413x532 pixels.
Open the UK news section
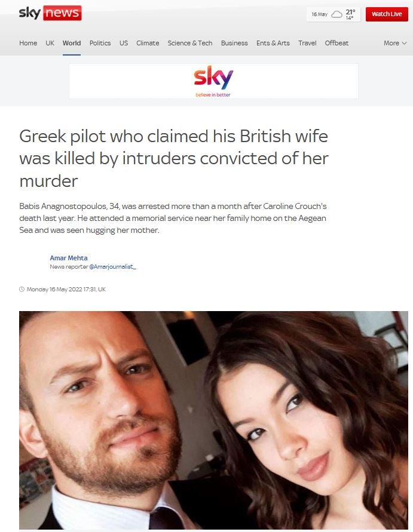pyautogui.click(x=50, y=43)
